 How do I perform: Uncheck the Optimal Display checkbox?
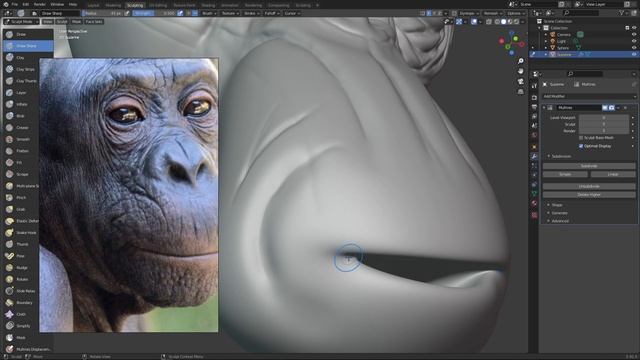(x=581, y=146)
